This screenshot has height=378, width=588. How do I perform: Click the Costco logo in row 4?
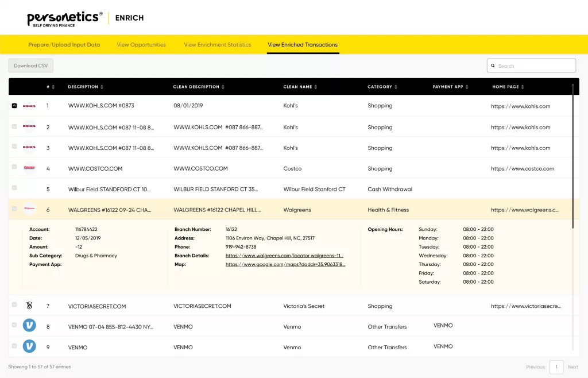point(29,168)
